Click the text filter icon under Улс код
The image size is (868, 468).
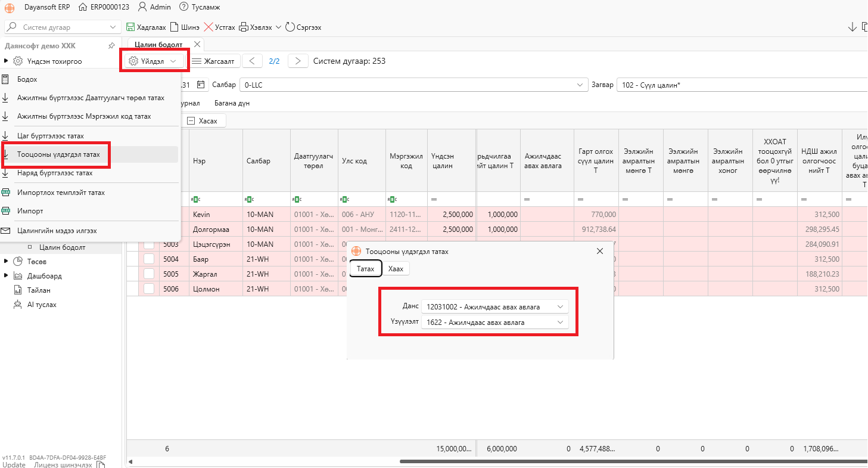[345, 199]
